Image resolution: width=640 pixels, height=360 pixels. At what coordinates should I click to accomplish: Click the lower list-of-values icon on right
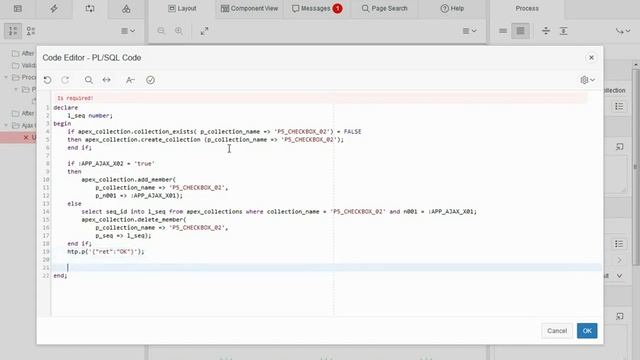coord(619,244)
